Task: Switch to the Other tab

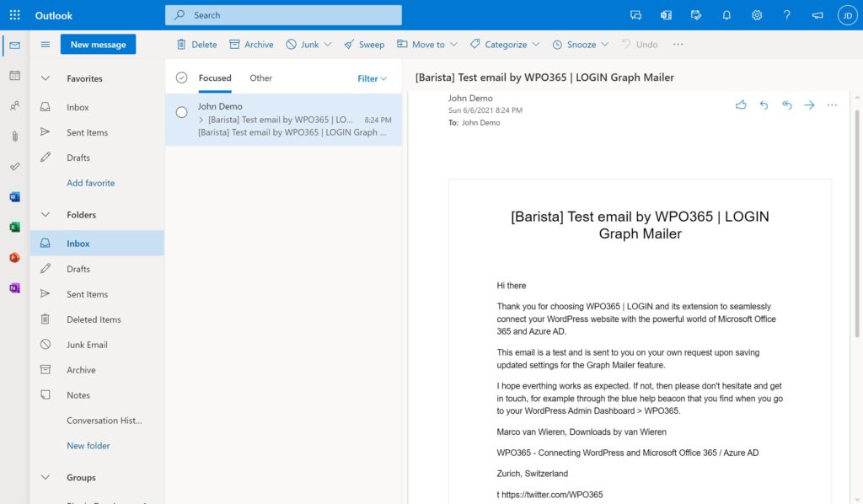Action: [x=261, y=78]
